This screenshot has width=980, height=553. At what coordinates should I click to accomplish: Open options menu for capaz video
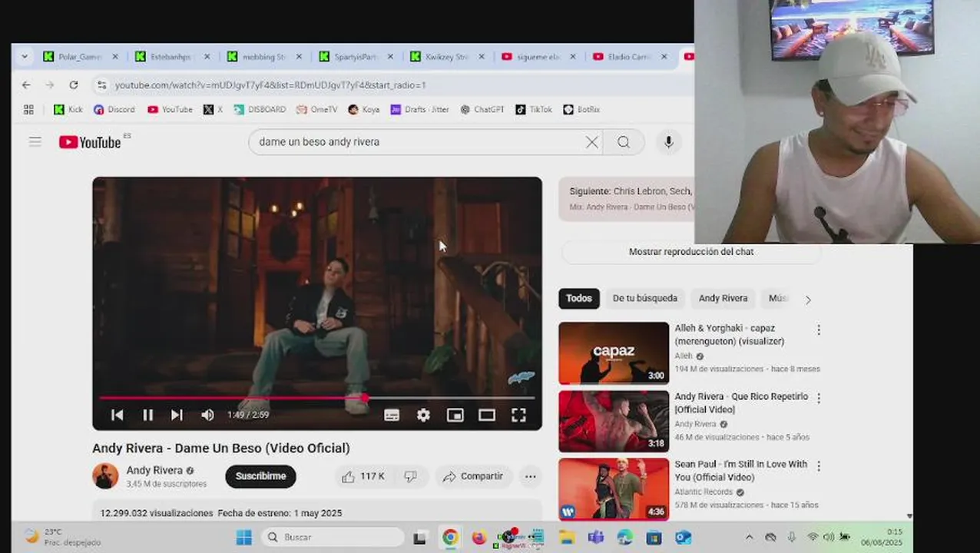[x=819, y=329]
